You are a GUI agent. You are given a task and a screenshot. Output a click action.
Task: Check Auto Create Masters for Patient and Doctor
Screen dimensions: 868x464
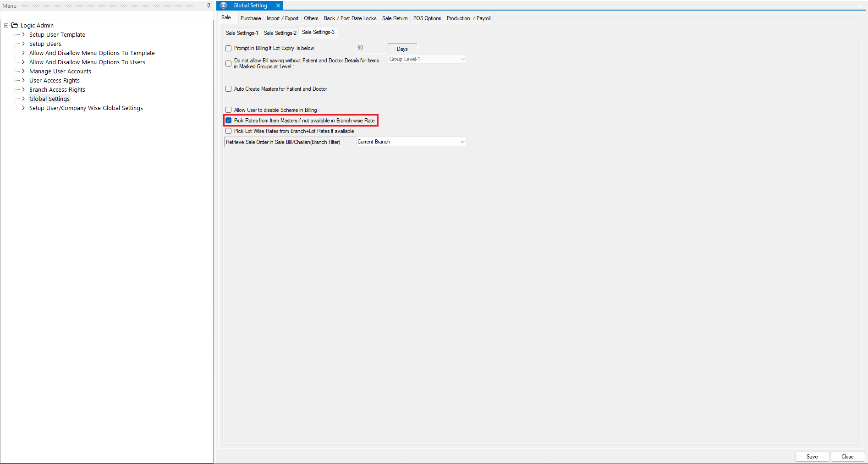[228, 89]
